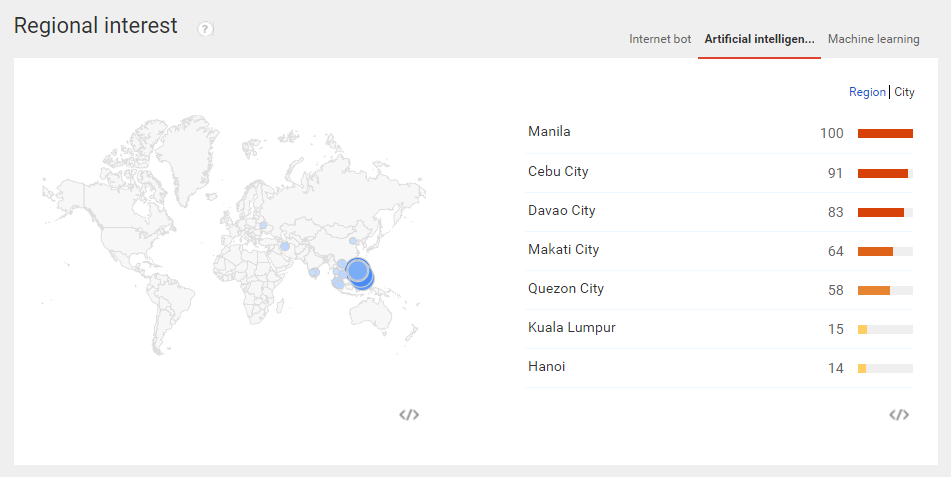The image size is (951, 477).
Task: Click the bubble near Taiwan on the map
Action: [353, 241]
